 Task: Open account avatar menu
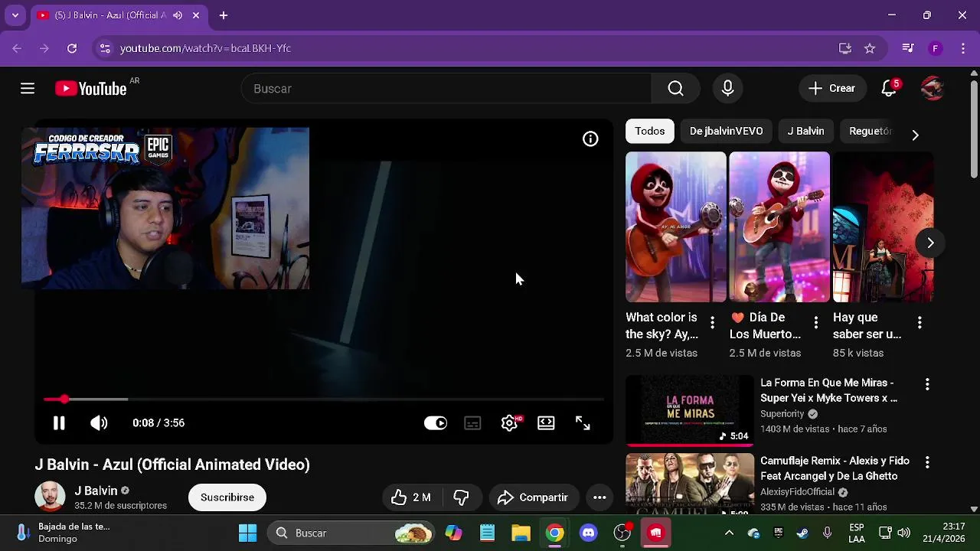coord(932,89)
